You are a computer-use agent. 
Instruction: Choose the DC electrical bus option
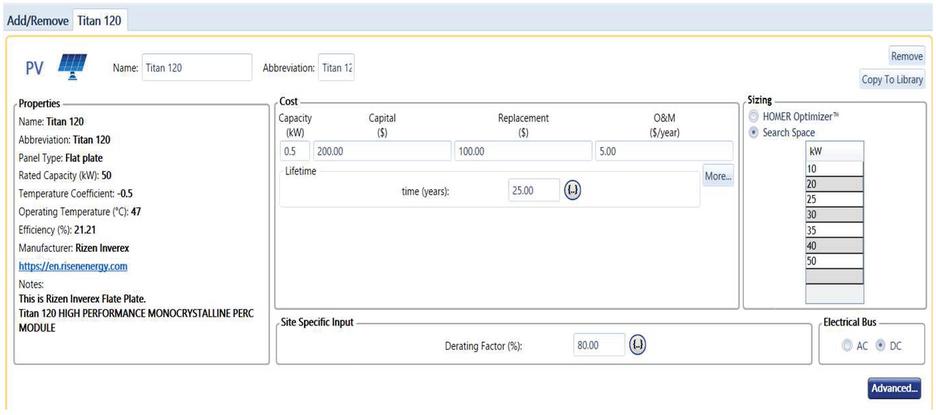pyautogui.click(x=880, y=345)
